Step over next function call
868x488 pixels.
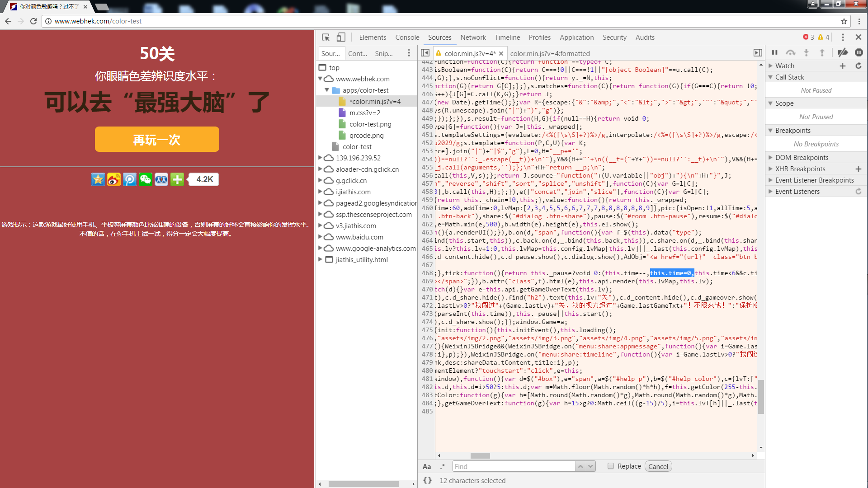click(790, 53)
